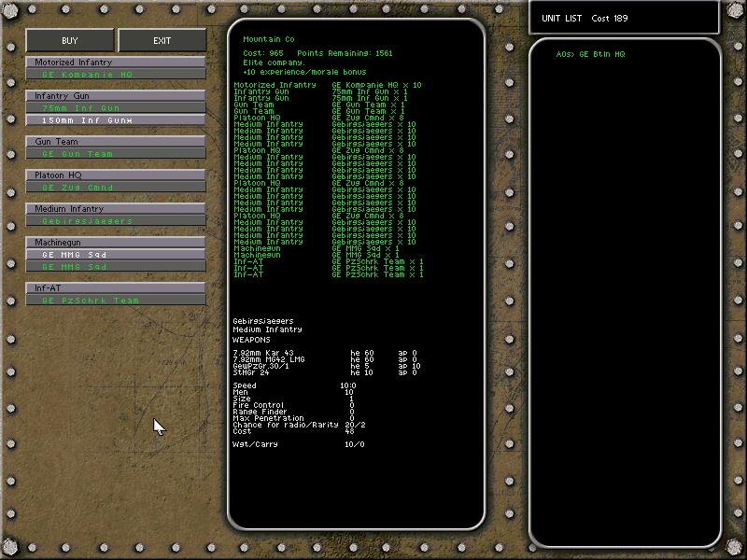Click the Size 1 stat line
747x560 pixels.
[293, 399]
